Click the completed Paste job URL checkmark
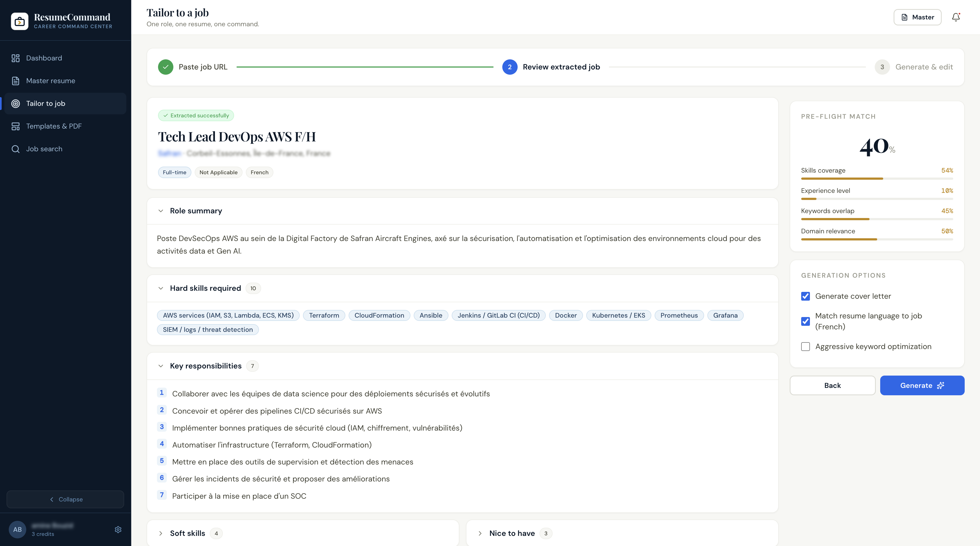The width and height of the screenshot is (980, 546). pyautogui.click(x=165, y=67)
